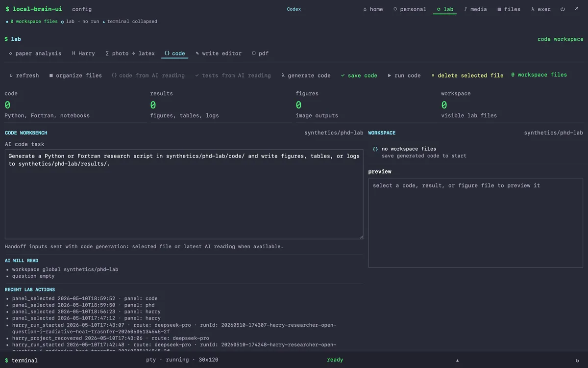Switch to write editor tab
The width and height of the screenshot is (588, 368).
click(x=219, y=53)
